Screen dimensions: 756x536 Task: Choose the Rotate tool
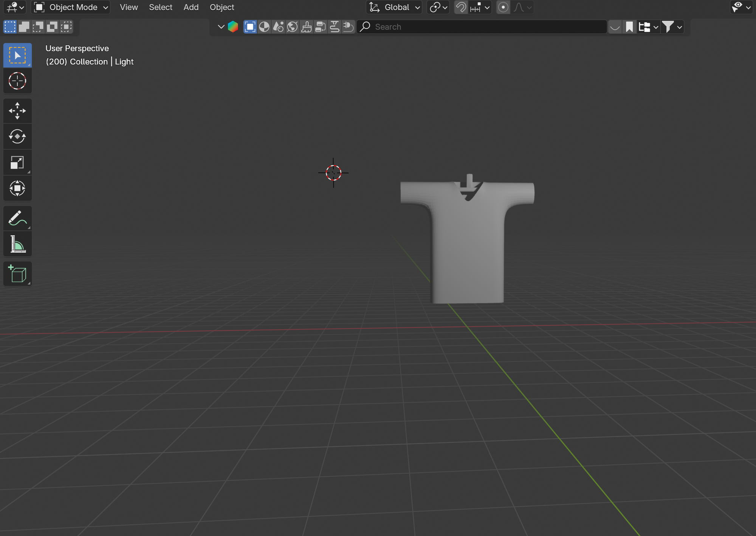pos(17,137)
